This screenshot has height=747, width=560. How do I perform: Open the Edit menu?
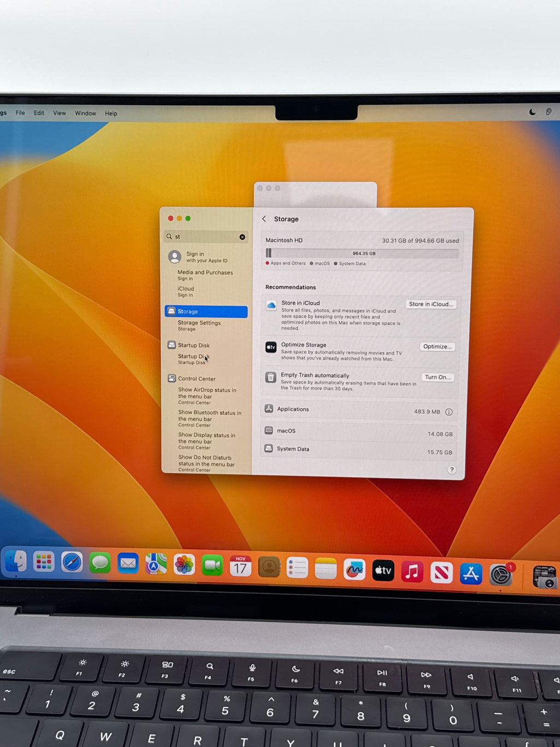click(39, 113)
